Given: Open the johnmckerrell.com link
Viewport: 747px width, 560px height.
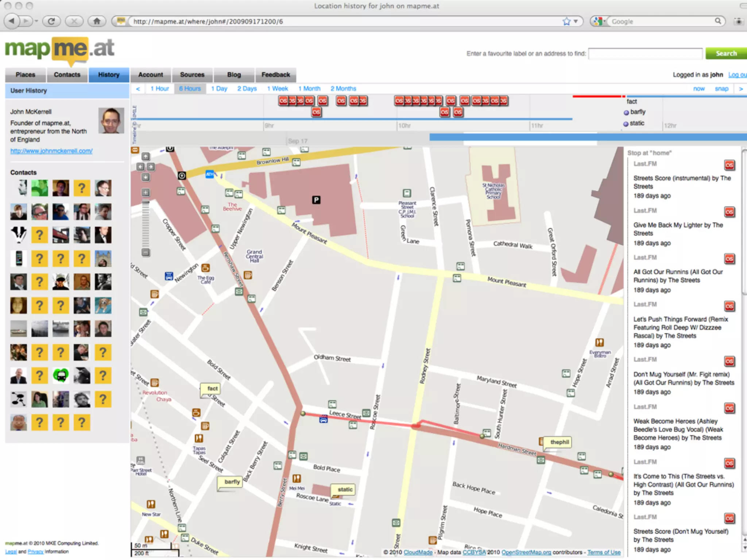Looking at the screenshot, I should click(x=51, y=151).
